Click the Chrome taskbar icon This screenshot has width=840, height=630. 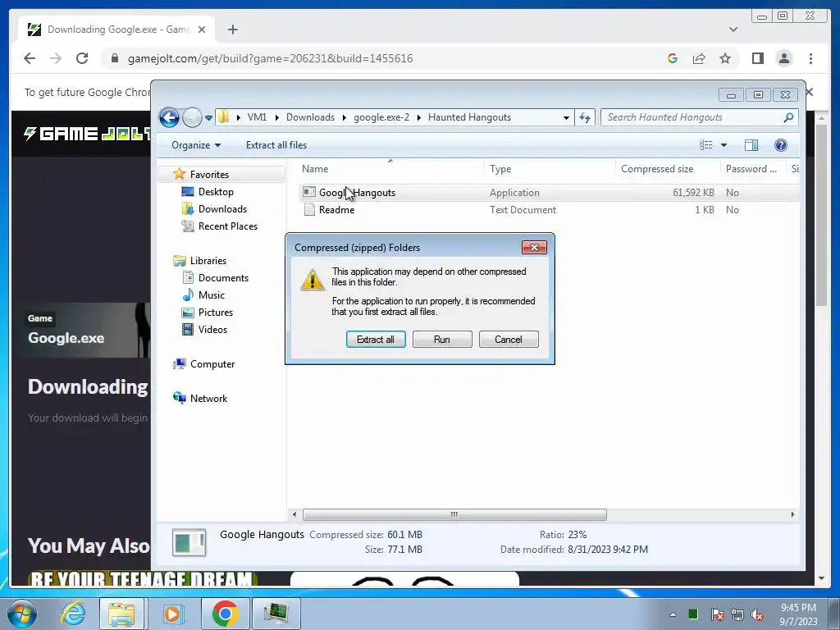point(225,614)
